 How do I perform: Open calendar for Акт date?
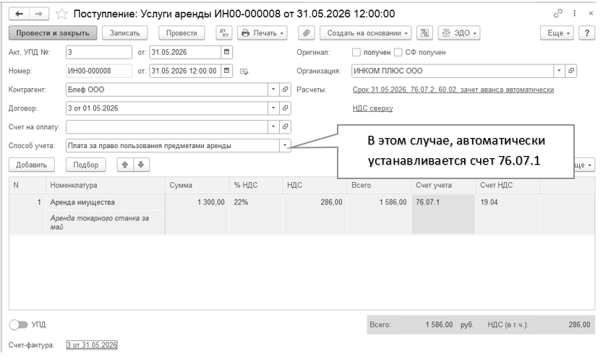tap(226, 52)
